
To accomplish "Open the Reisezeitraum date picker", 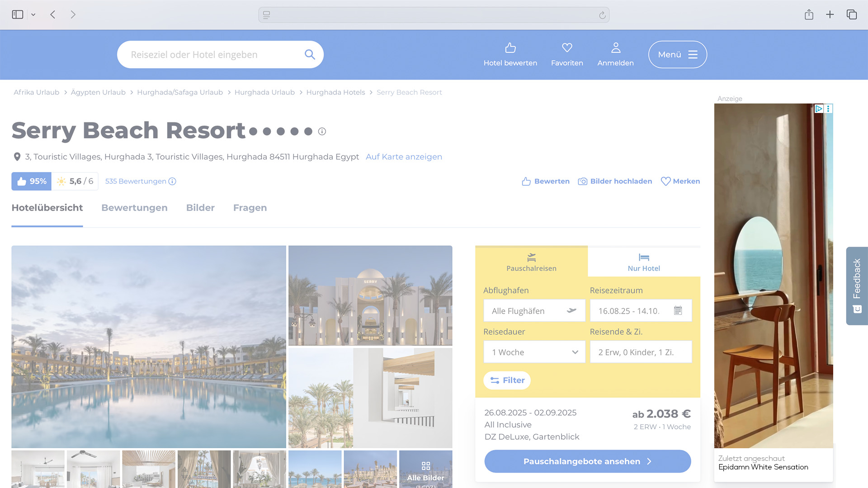I will click(x=641, y=311).
